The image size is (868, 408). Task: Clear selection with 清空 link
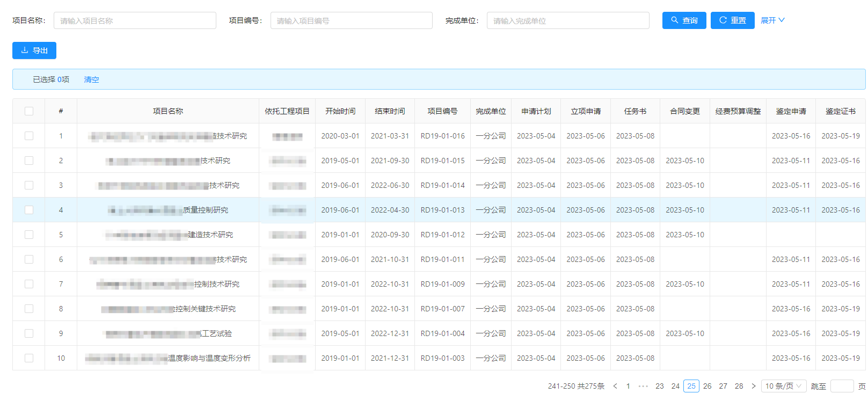(91, 79)
